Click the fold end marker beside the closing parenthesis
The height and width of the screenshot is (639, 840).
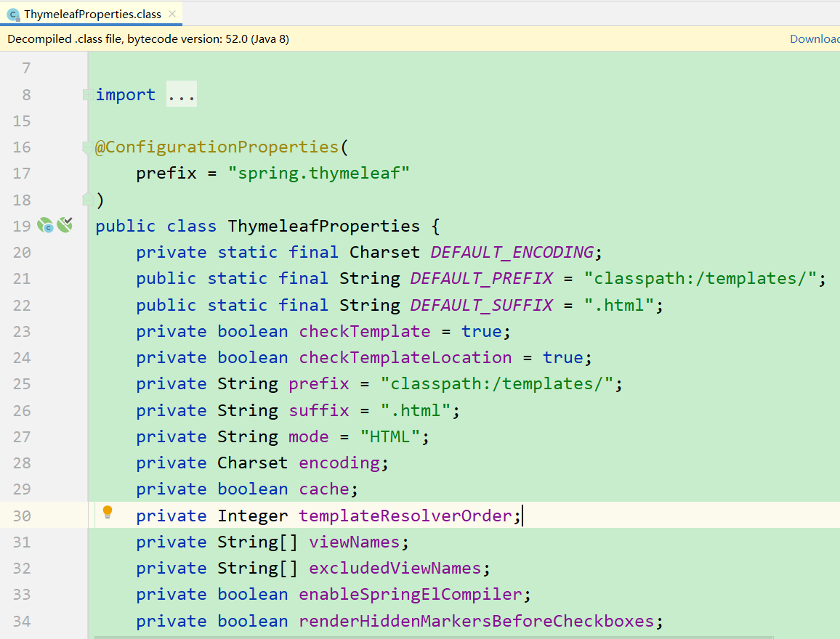click(x=87, y=200)
